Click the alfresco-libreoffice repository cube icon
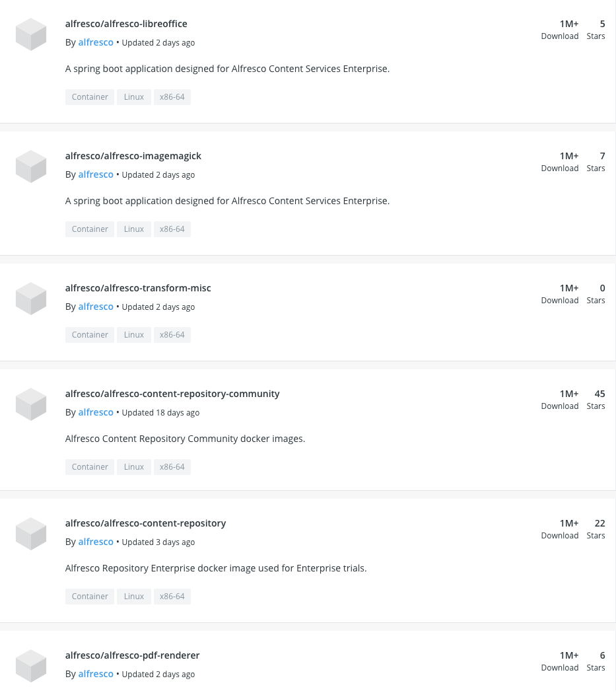Viewport: 616px width, 693px height. (x=30, y=34)
